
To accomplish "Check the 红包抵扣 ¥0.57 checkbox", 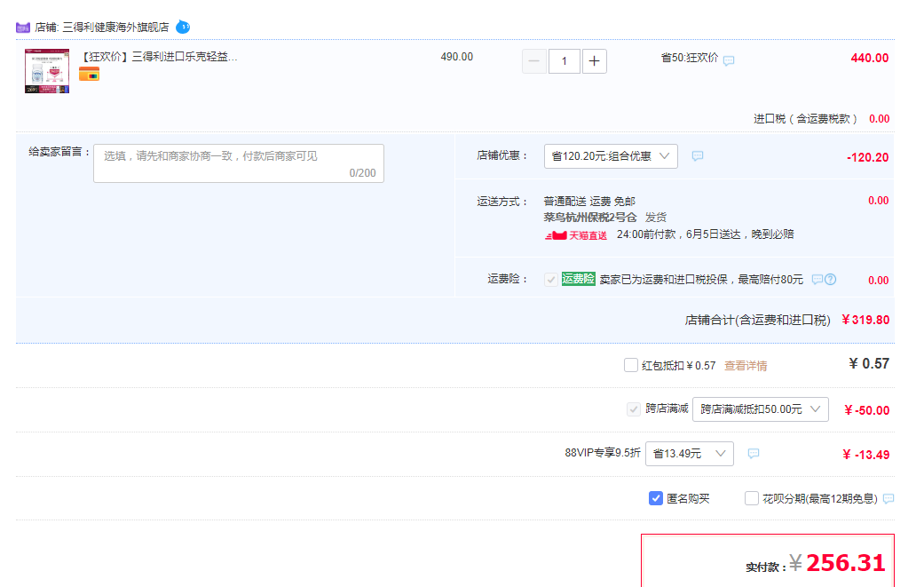I will click(x=630, y=365).
